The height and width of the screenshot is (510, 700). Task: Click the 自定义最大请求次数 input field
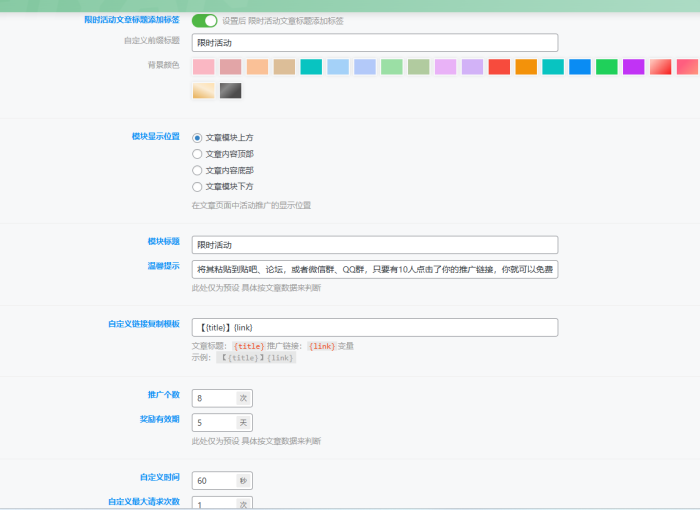[214, 503]
